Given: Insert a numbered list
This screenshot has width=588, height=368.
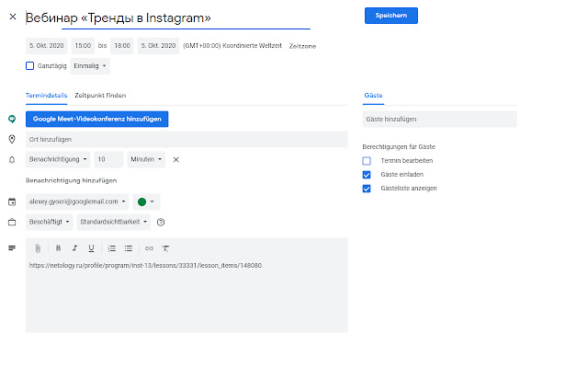Looking at the screenshot, I should click(x=112, y=248).
